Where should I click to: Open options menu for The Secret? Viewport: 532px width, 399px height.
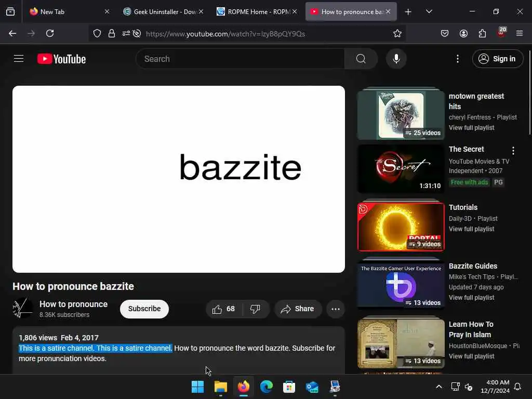tap(513, 150)
